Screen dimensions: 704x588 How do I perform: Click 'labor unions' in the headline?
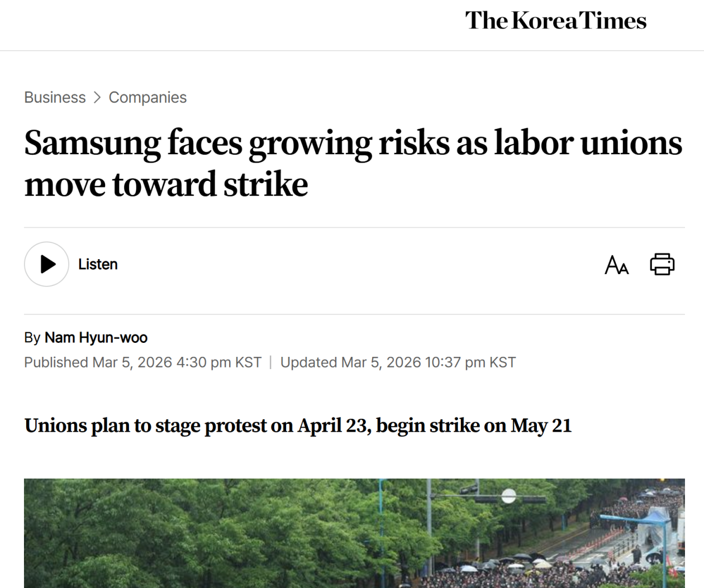coord(588,143)
